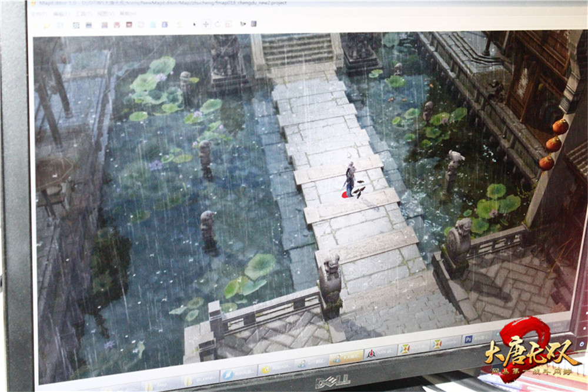Click the gray panel toolbar icon at the toolbar end
588x392 pixels.
(254, 24)
